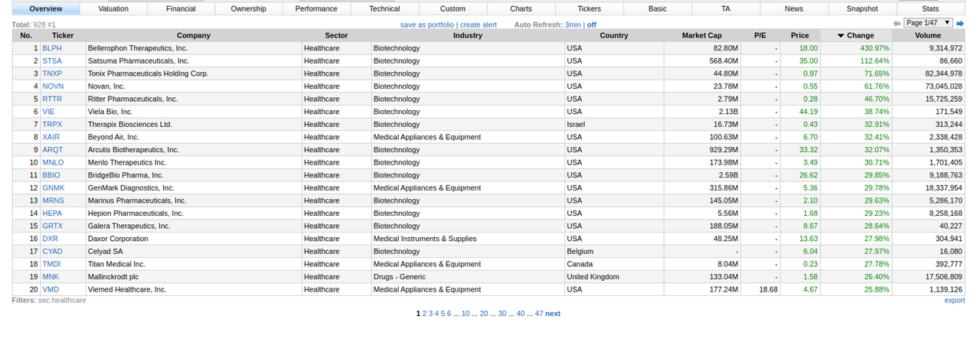Image resolution: width=980 pixels, height=342 pixels.
Task: Switch to the Overview tab
Action: pyautogui.click(x=46, y=8)
